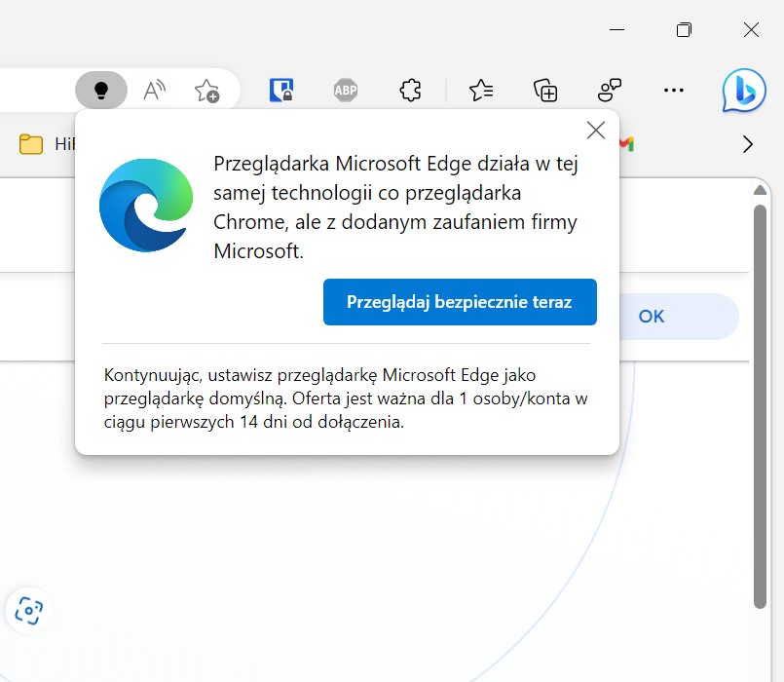Click the ABP ad blocker extension icon

click(x=346, y=91)
